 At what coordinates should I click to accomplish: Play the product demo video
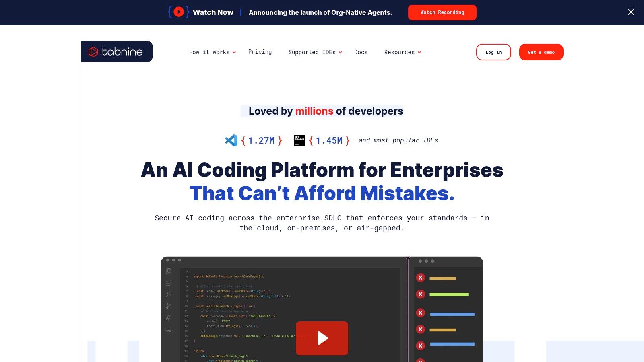[322, 338]
